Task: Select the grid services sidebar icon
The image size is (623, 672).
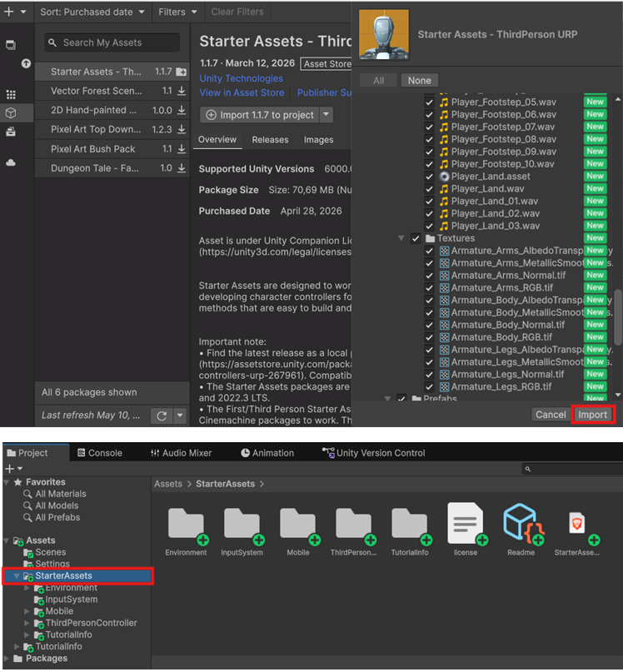Action: coord(11,94)
